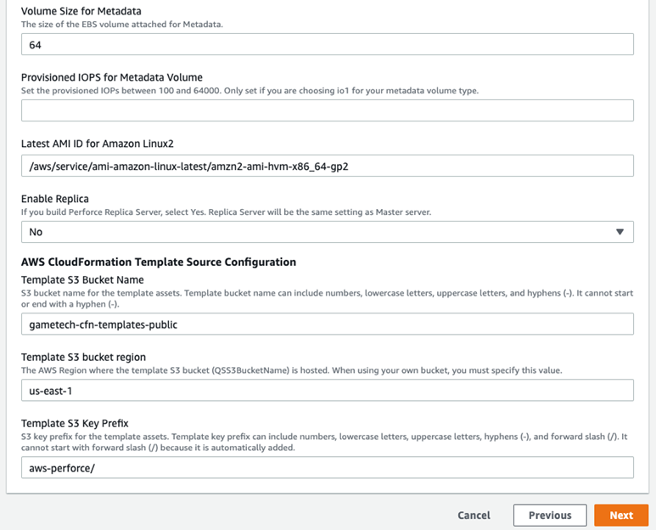Focus the empty Provisioned IOPS input box
The height and width of the screenshot is (531, 656).
coord(327,110)
